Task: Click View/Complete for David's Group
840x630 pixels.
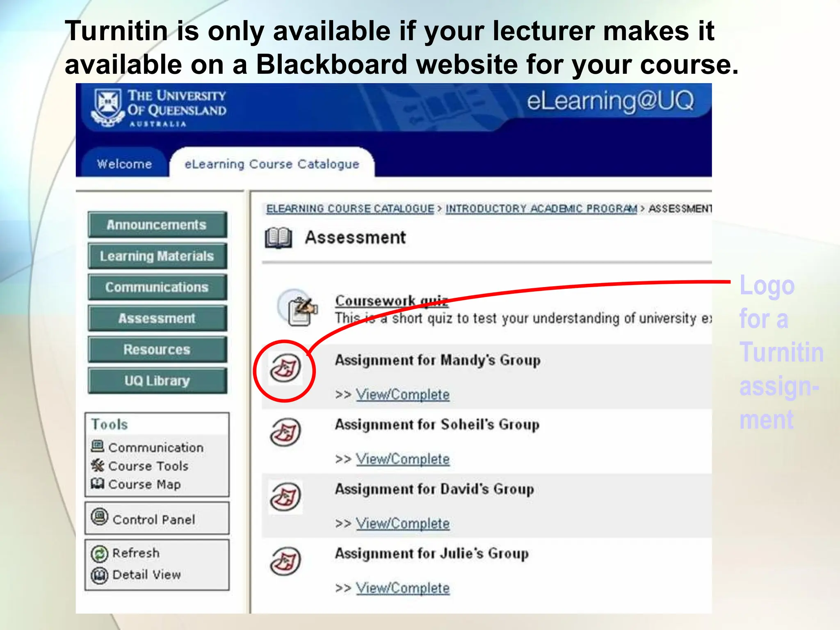Action: click(403, 523)
